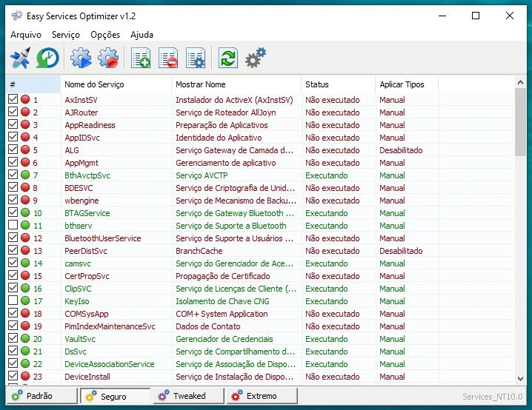Screen dimensions: 532x410
Task: Sort by Aplicar Tipos column header
Action: pos(407,84)
